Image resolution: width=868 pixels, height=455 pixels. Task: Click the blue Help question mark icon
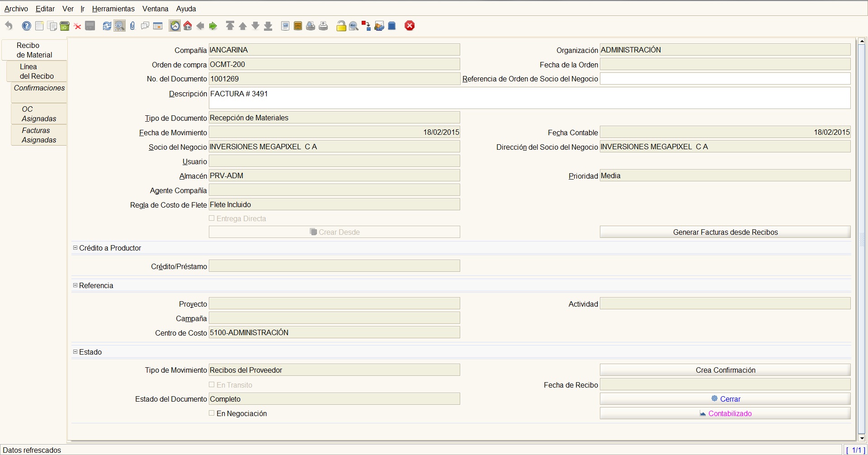(x=27, y=26)
